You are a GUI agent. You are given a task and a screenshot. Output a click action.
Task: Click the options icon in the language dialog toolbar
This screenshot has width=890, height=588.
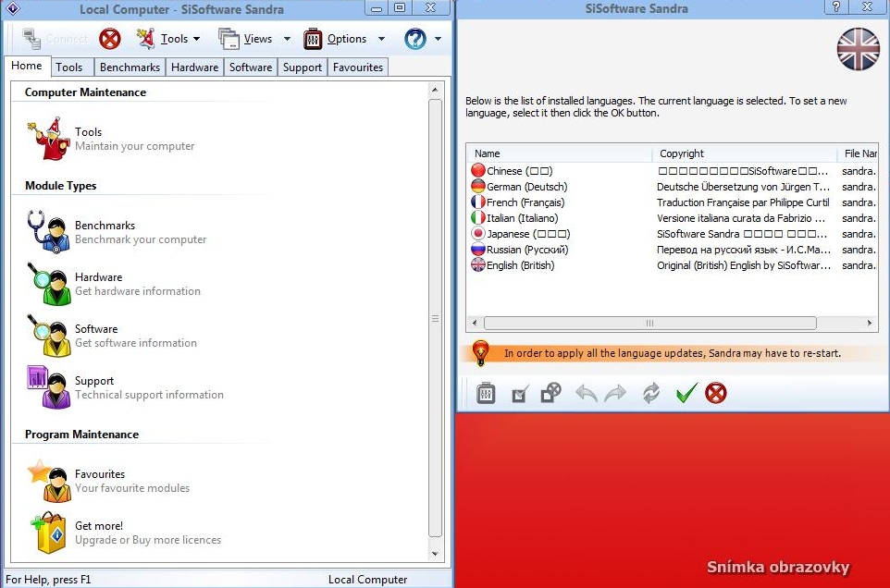tap(486, 393)
